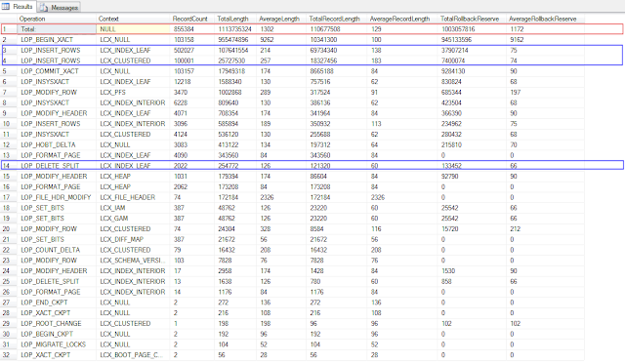Select TotalLength value 1113736324
Viewport: 625px width, 364px height.
coord(235,29)
